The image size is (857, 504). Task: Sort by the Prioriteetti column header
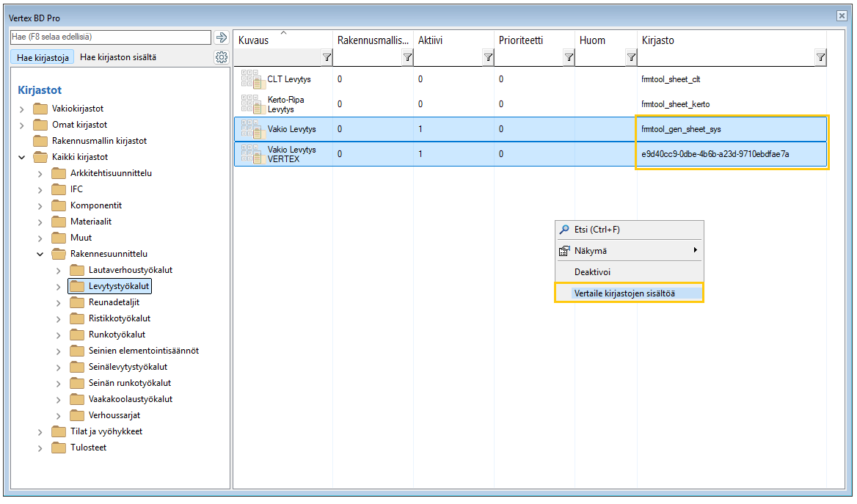pos(534,40)
